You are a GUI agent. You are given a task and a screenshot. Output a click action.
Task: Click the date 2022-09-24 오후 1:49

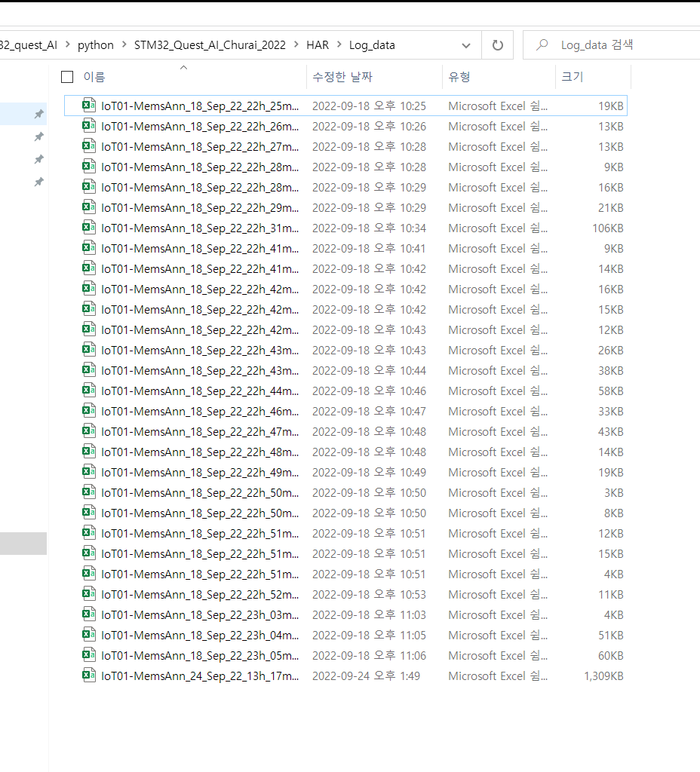coord(366,676)
